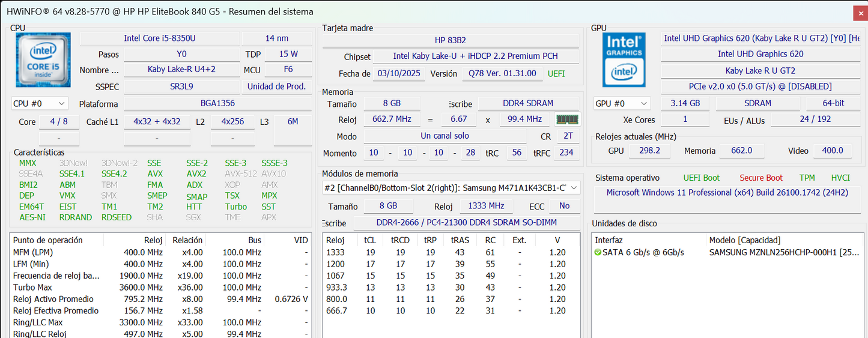Image resolution: width=868 pixels, height=338 pixels.
Task: Click the Turbo feature label
Action: tap(236, 207)
